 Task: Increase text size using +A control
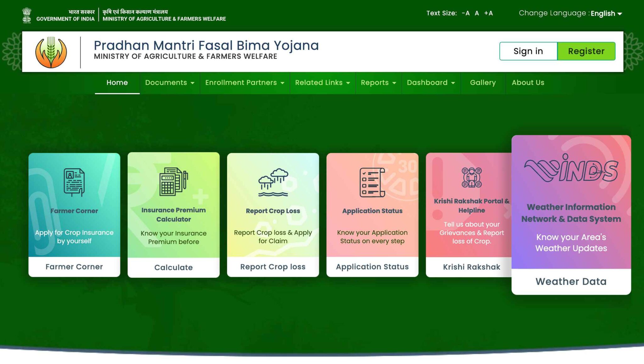[489, 13]
